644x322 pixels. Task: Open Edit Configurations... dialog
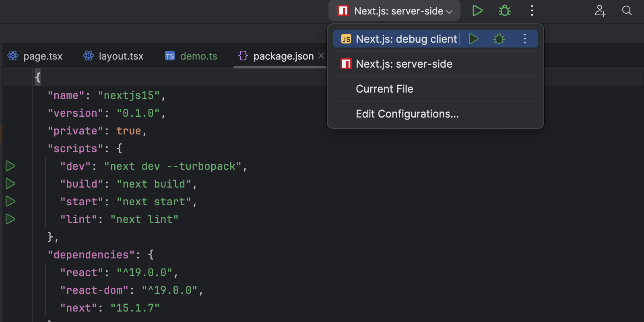coord(407,114)
